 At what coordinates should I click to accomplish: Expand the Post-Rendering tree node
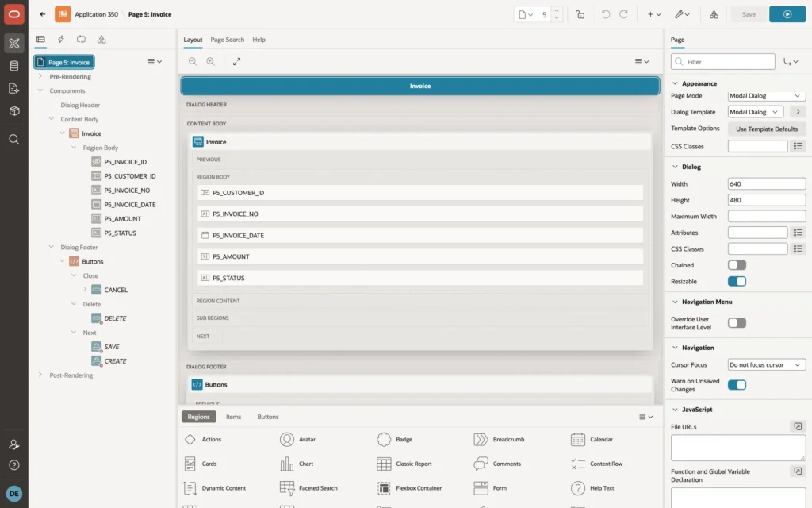[x=40, y=375]
